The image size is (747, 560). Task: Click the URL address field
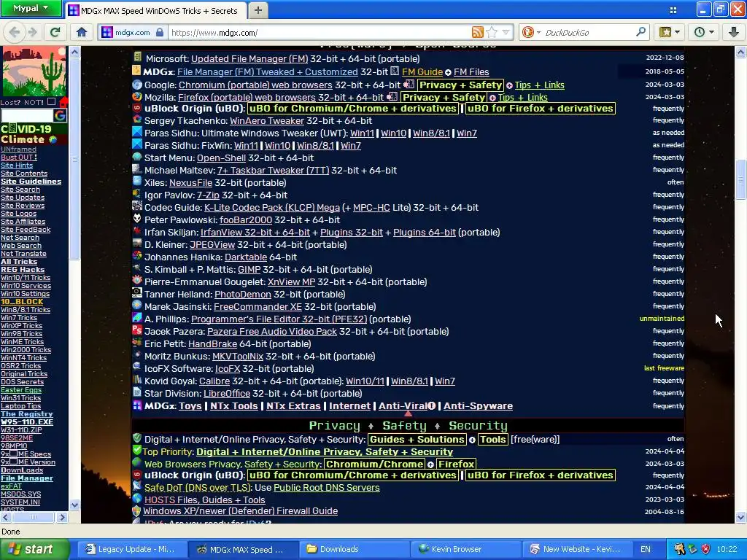(x=320, y=32)
